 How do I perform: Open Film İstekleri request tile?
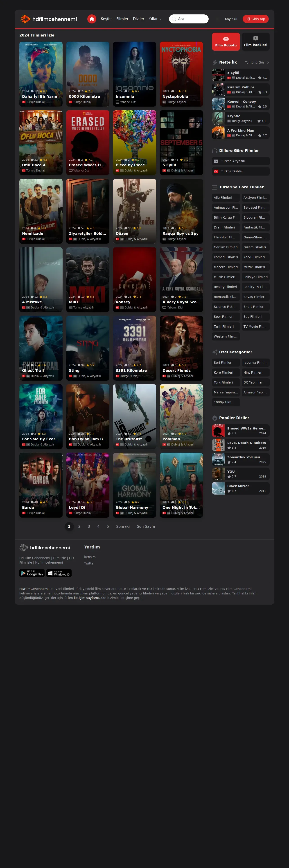255,42
